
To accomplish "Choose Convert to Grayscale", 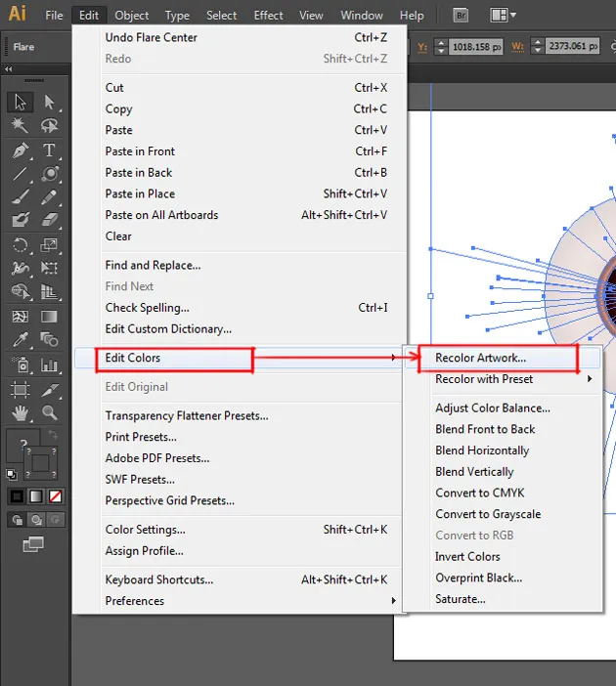I will click(x=488, y=514).
